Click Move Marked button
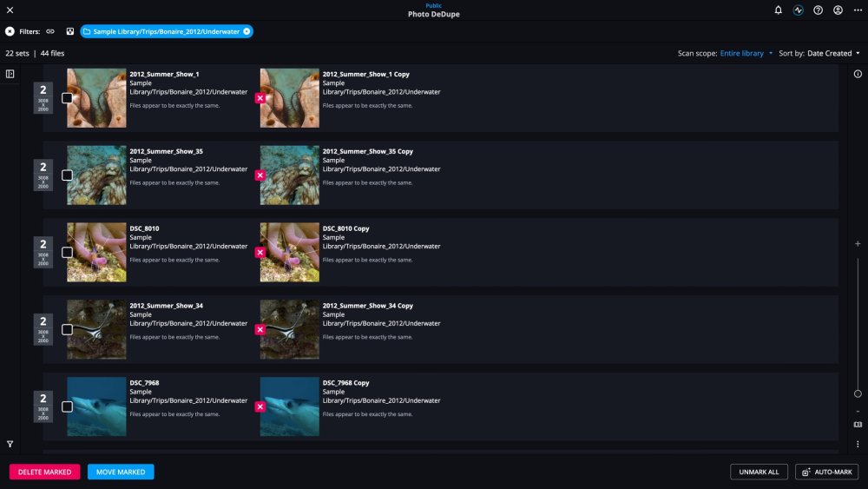This screenshot has height=489, width=868. [x=121, y=472]
